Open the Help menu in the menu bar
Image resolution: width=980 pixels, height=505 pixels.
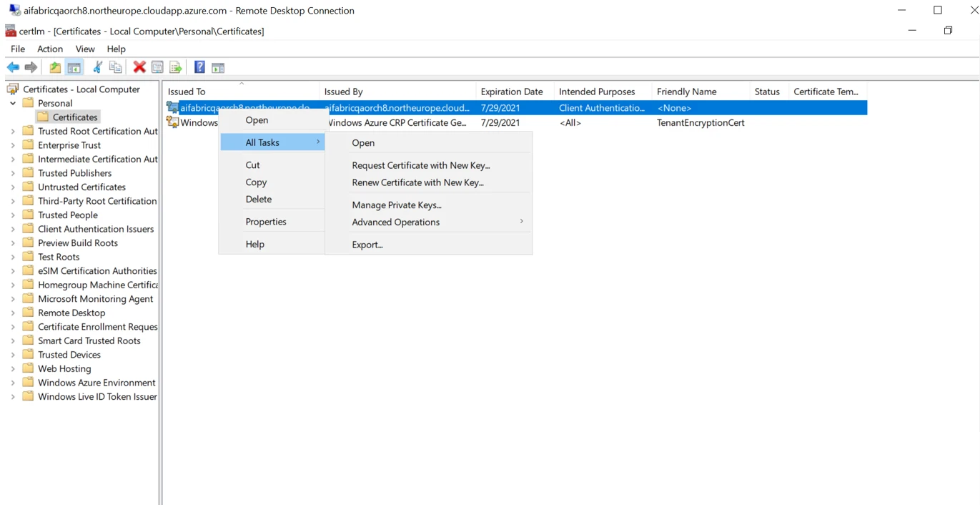click(117, 49)
